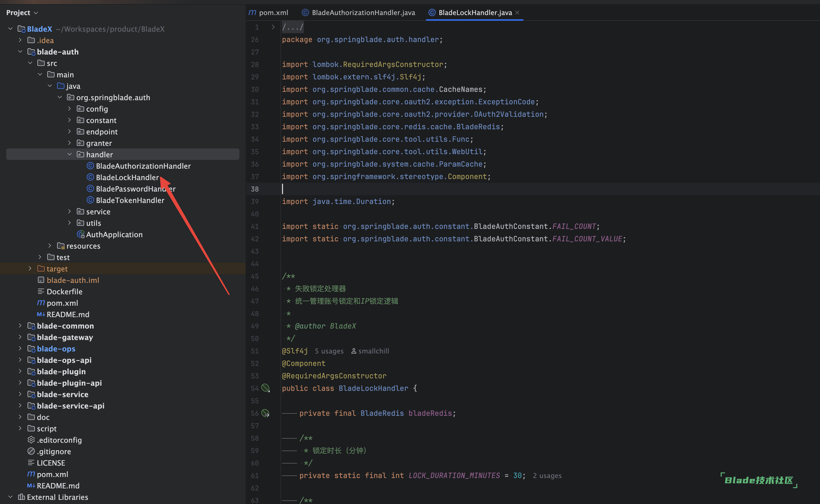Click the blade-plugin-api module icon

pos(31,383)
